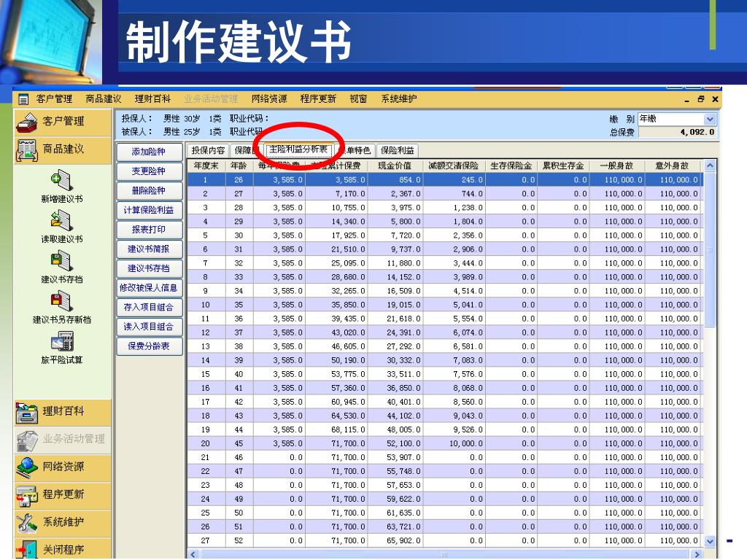747x560 pixels.
Task: Click the 读取建议书 icon
Action: click(x=61, y=220)
